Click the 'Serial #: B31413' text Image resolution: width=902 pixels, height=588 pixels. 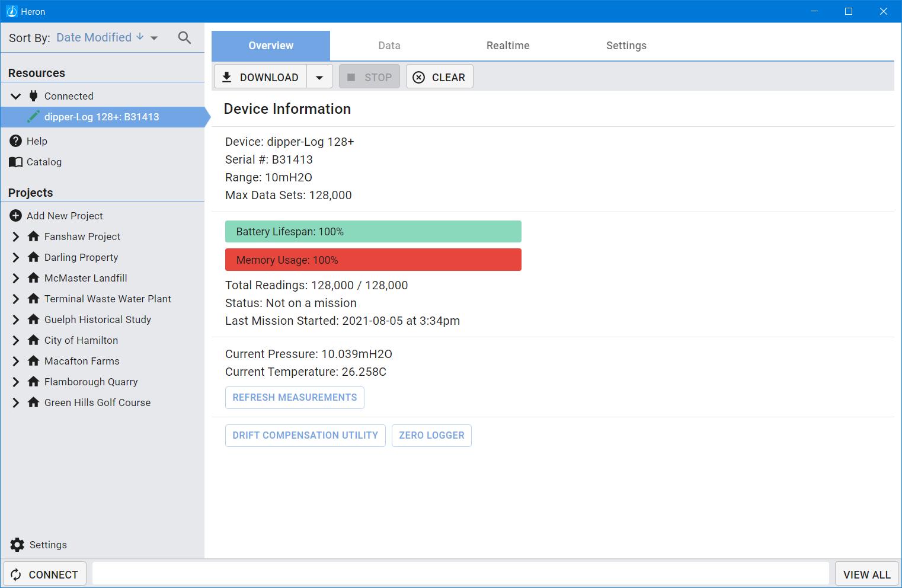[x=269, y=159]
